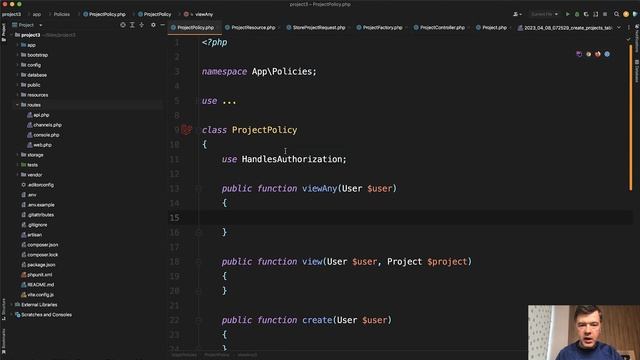
Task: Expand the bootstrap folder
Action: (x=17, y=55)
